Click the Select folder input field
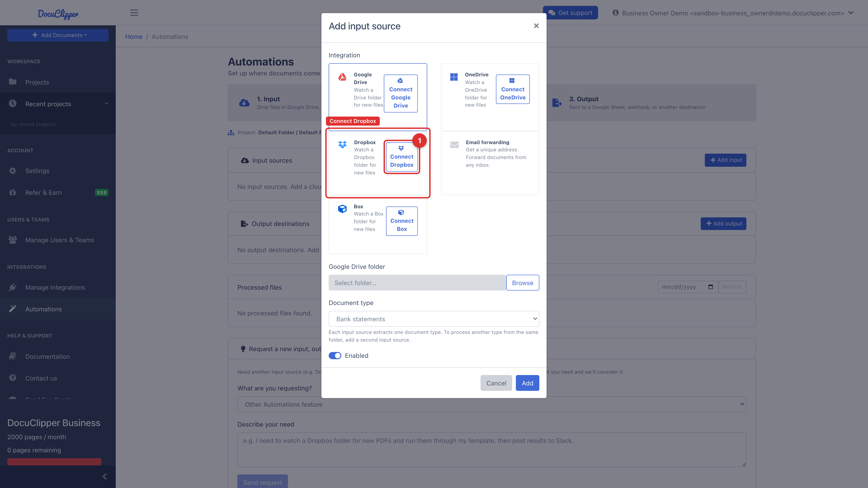This screenshot has height=488, width=868. click(417, 283)
